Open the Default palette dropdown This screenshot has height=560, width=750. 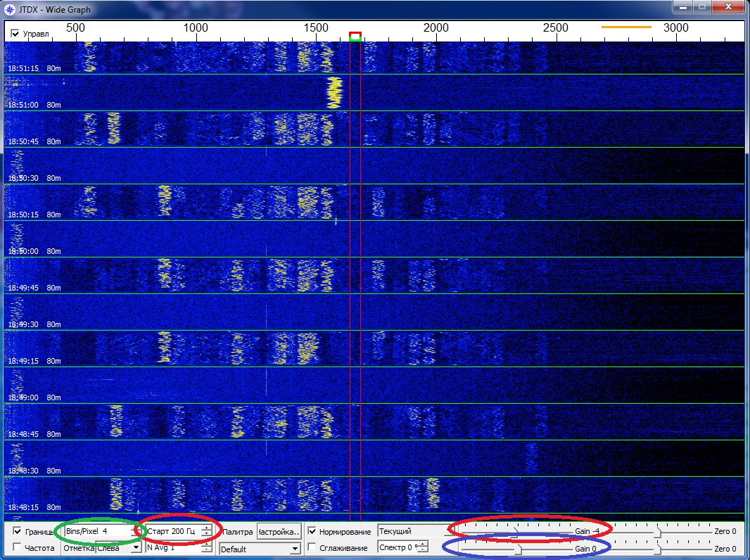tap(295, 549)
